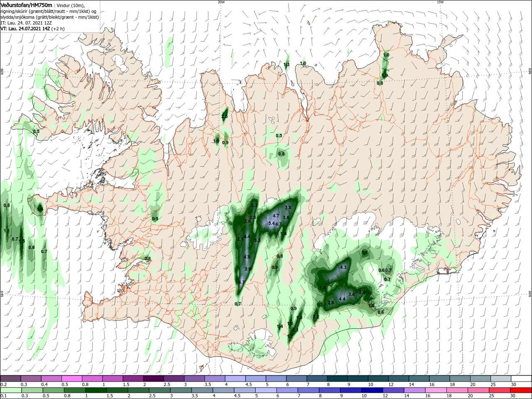This screenshot has width=532, height=399.
Task: Click the 4.5 label under the upper legend
Action: (x=249, y=384)
